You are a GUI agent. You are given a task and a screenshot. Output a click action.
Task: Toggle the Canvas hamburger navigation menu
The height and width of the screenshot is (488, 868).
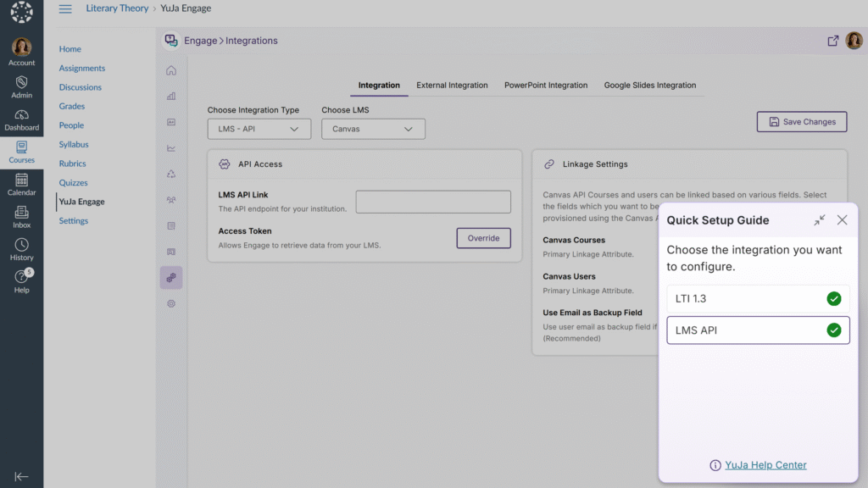coord(65,8)
